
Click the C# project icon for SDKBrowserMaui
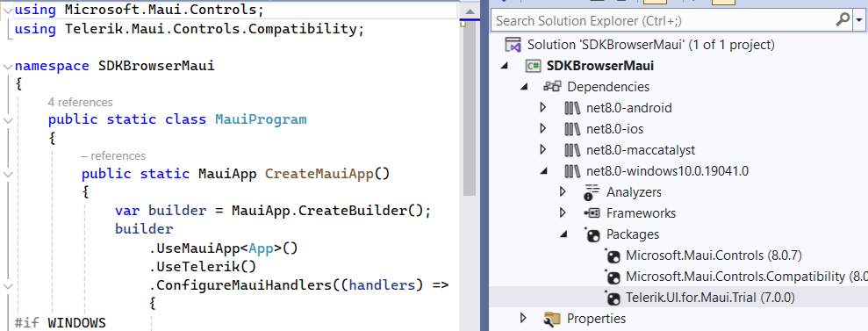pyautogui.click(x=534, y=66)
